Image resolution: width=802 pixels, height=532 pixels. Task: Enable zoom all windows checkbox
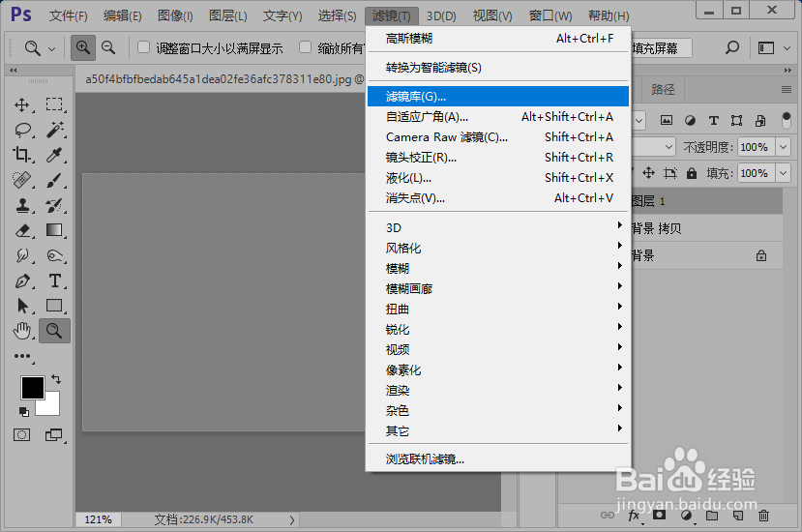click(x=306, y=47)
